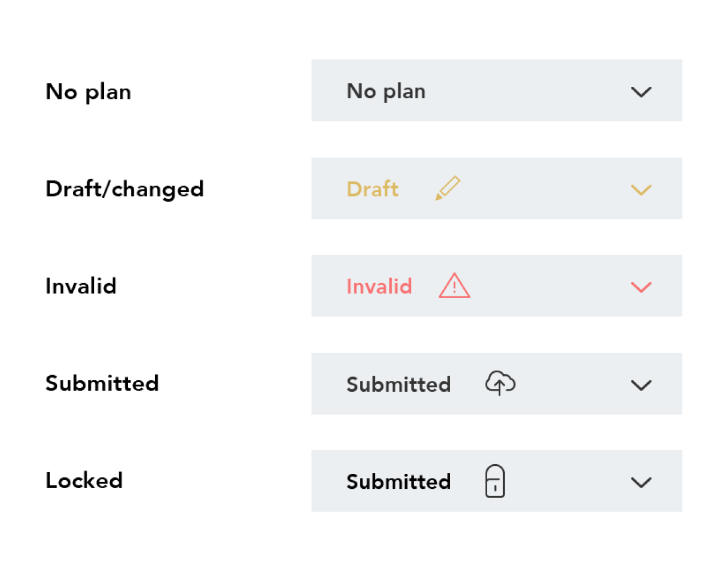The image size is (728, 571).
Task: Click the pencil icon beside Draft
Action: pyautogui.click(x=448, y=188)
